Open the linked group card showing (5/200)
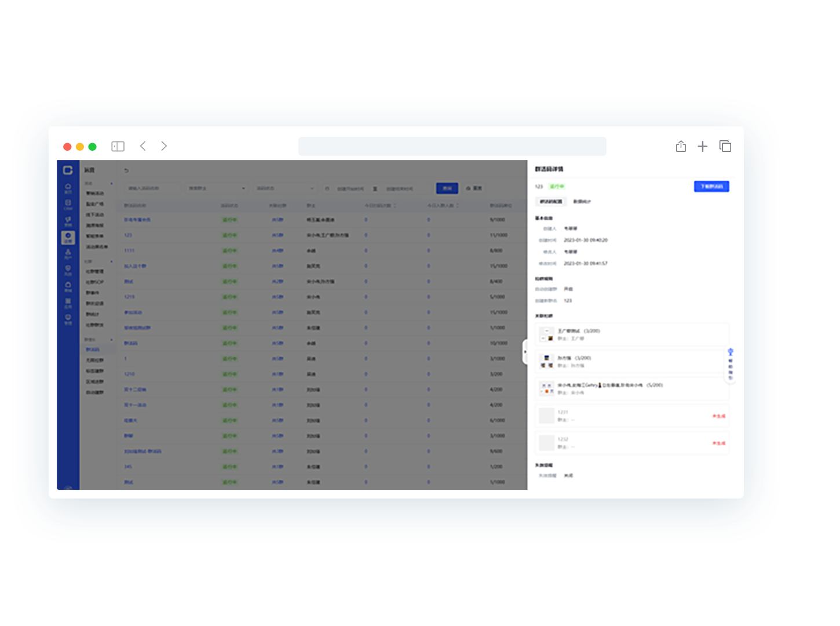This screenshot has height=626, width=840. pyautogui.click(x=632, y=388)
